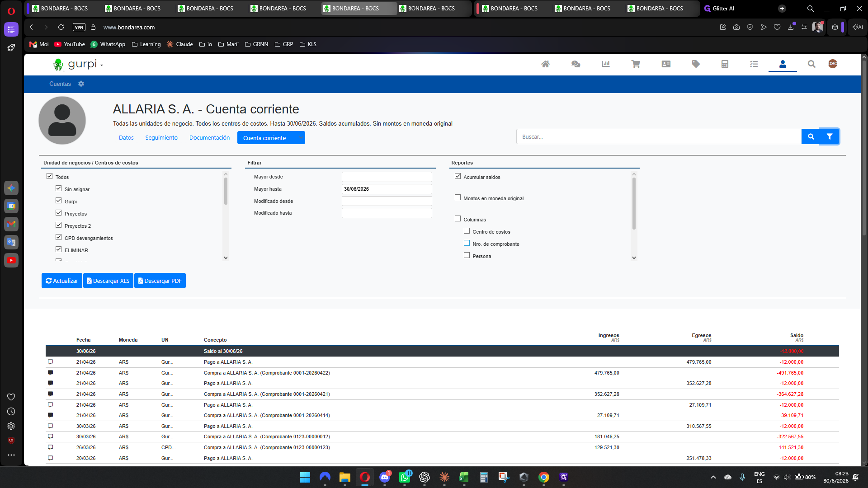Screen dimensions: 868x488
Task: Open the person accounts icon in navbar
Action: pyautogui.click(x=783, y=64)
